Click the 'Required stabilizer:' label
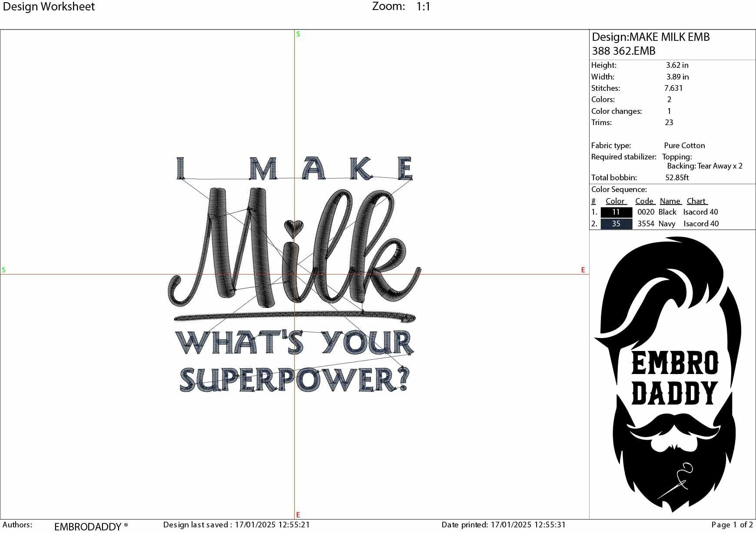 coord(623,157)
